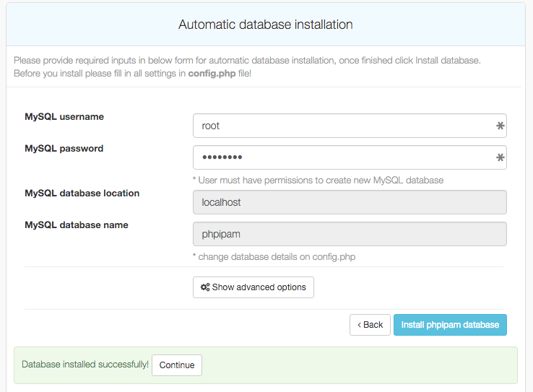Click the MySQL database name label
Screen dimensions: 533x392
[77, 225]
